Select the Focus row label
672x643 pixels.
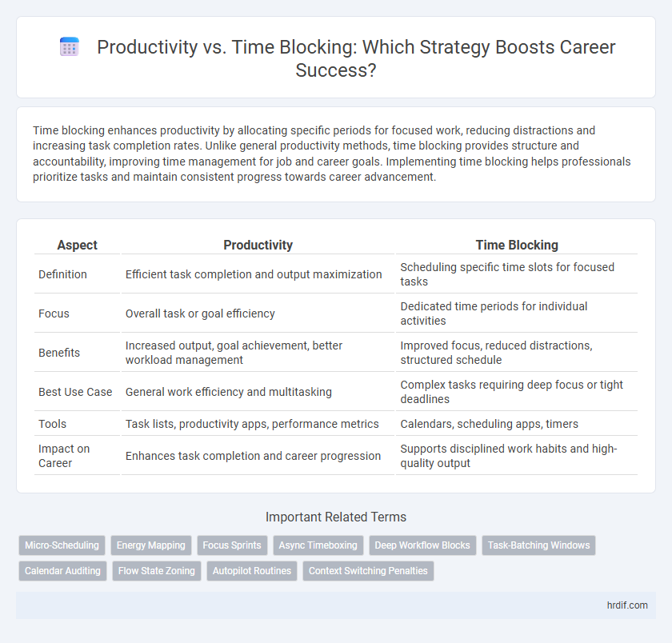(54, 314)
